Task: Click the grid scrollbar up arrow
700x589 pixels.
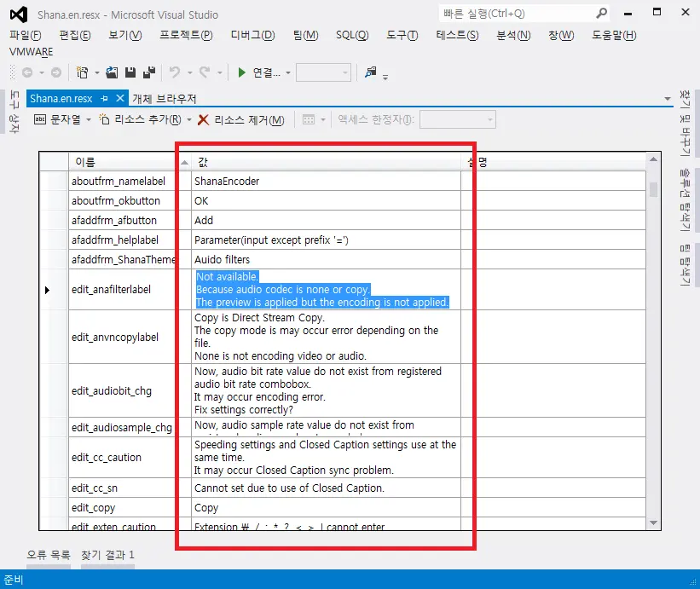Action: (x=653, y=159)
